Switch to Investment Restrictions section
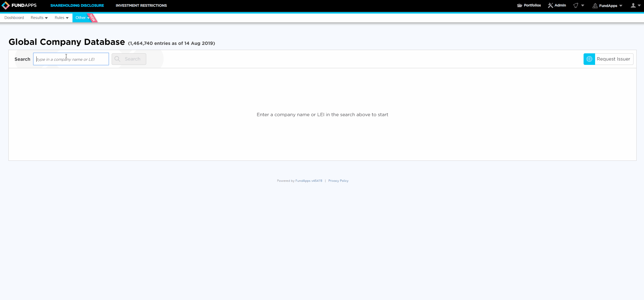This screenshot has height=300, width=644. tap(141, 5)
